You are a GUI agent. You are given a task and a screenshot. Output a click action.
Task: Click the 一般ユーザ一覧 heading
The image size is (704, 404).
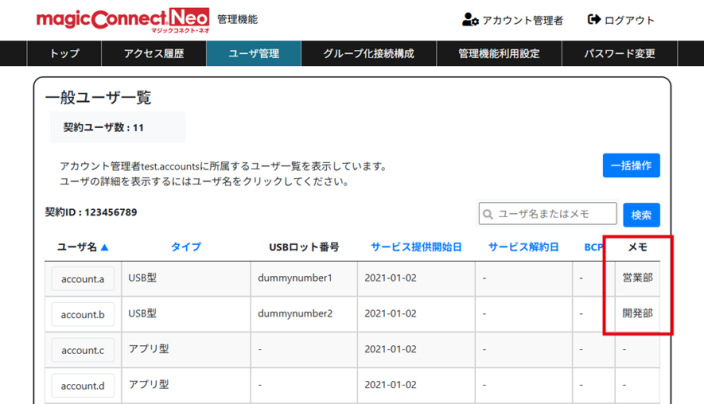[98, 97]
